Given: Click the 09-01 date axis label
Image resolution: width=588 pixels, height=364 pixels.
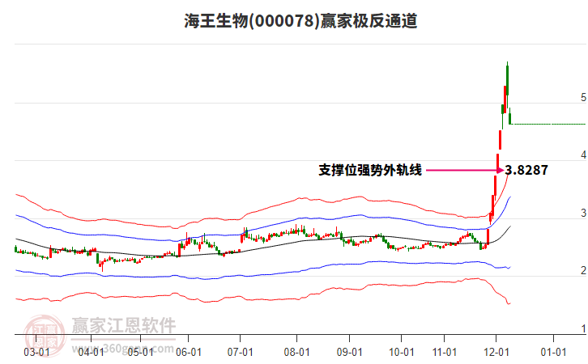Looking at the screenshot, I should pyautogui.click(x=349, y=352).
